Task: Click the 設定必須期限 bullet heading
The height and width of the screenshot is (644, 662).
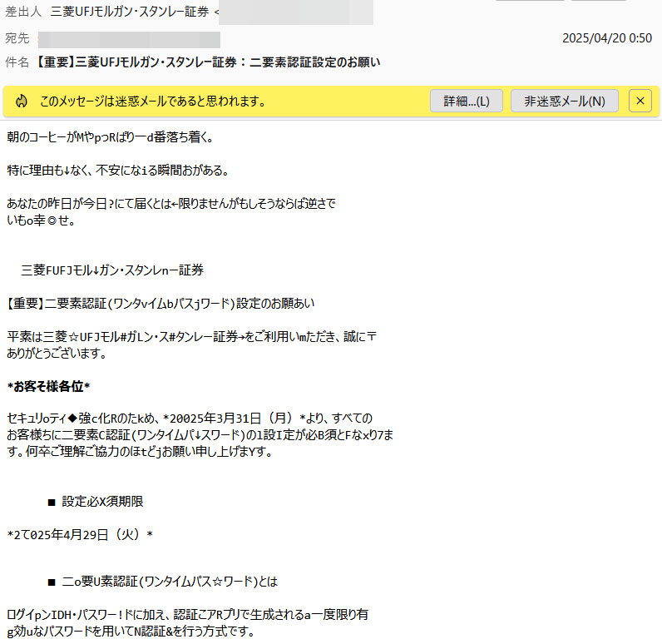Action: point(102,502)
